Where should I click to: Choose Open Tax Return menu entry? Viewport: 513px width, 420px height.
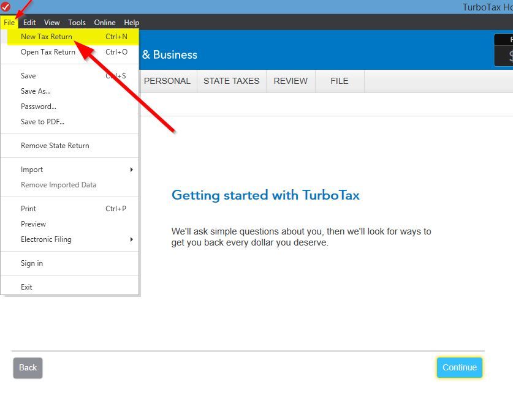[70, 52]
